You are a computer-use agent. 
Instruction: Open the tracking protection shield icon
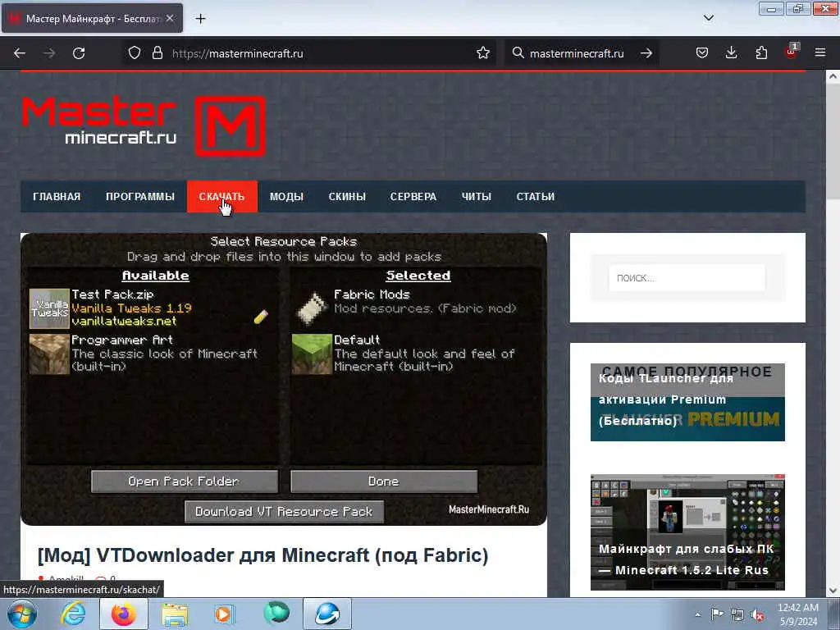click(x=135, y=53)
